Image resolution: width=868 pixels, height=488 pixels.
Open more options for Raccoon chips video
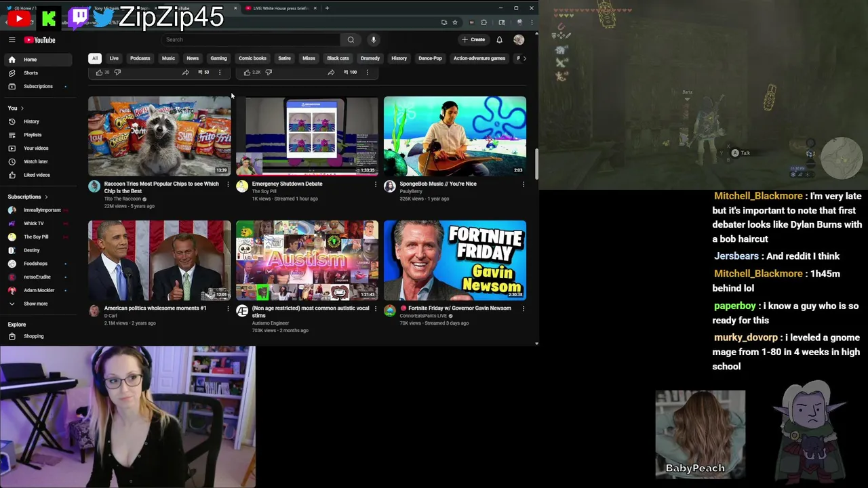tap(228, 184)
